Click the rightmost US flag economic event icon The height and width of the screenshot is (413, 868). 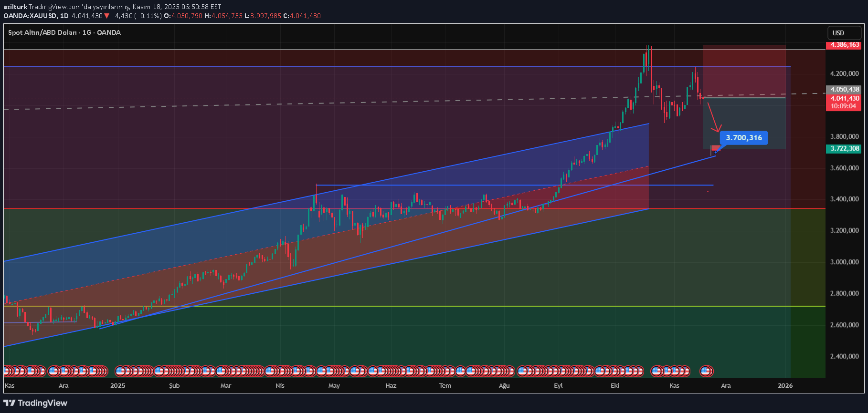[706, 371]
